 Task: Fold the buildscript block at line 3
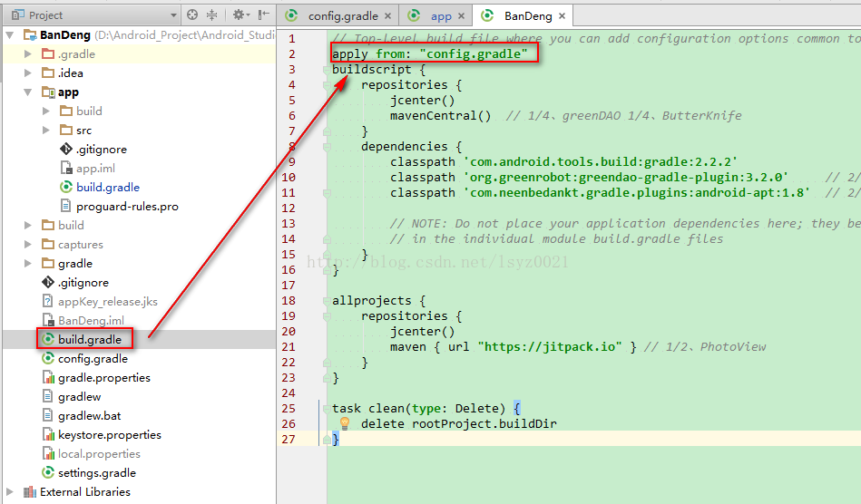327,70
